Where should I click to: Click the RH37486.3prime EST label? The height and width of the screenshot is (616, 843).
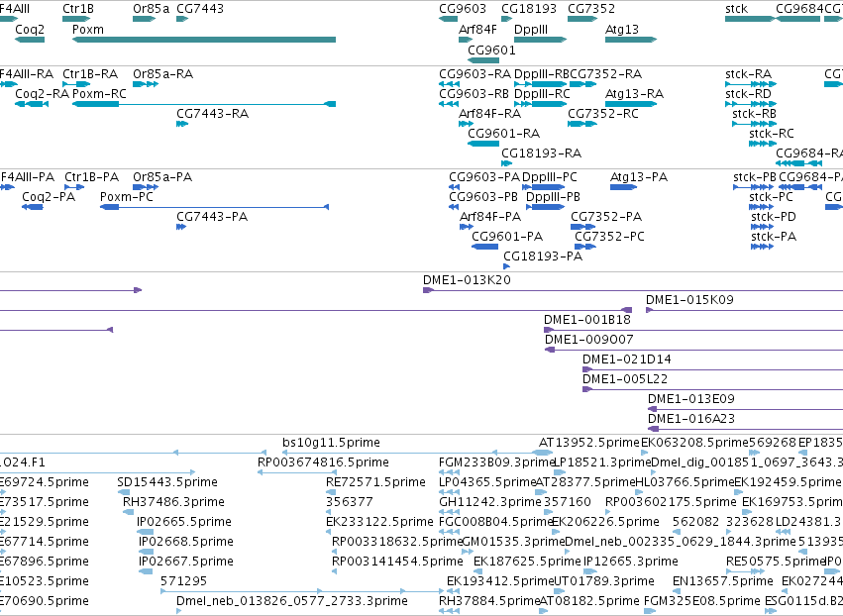173,503
